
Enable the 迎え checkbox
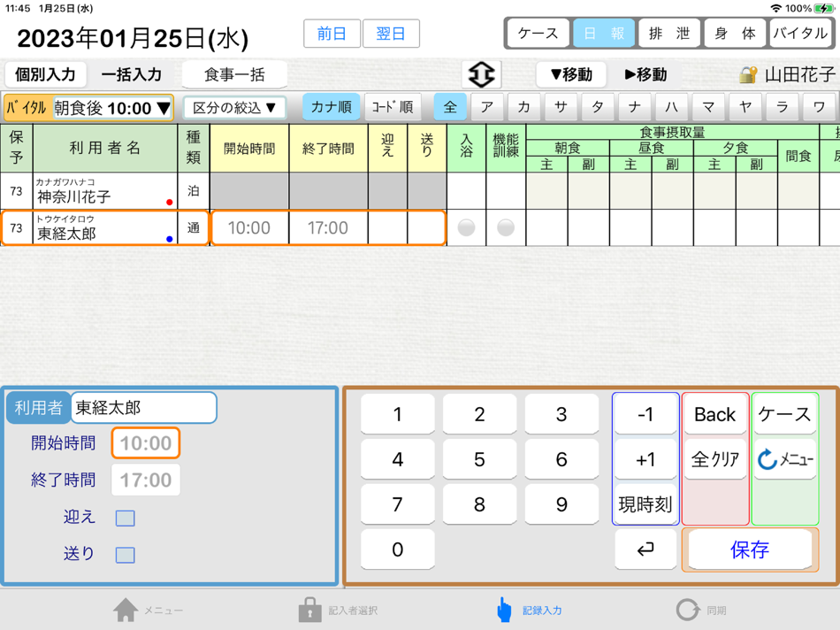[125, 518]
